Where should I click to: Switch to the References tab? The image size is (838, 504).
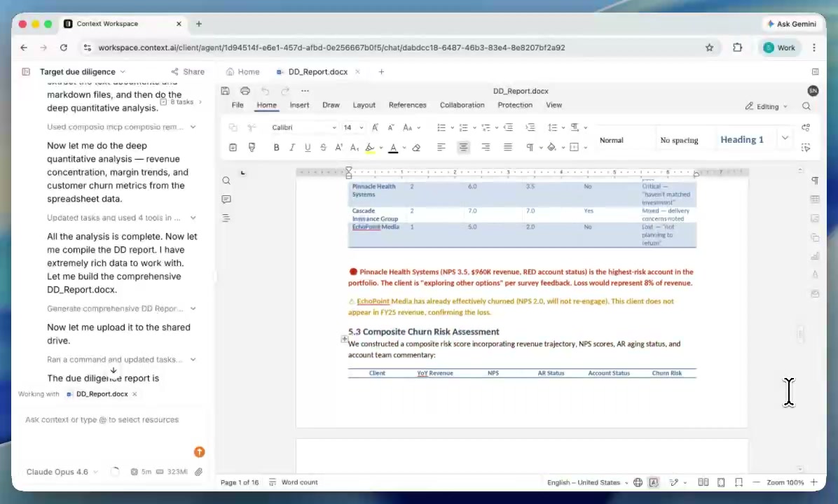tap(407, 105)
